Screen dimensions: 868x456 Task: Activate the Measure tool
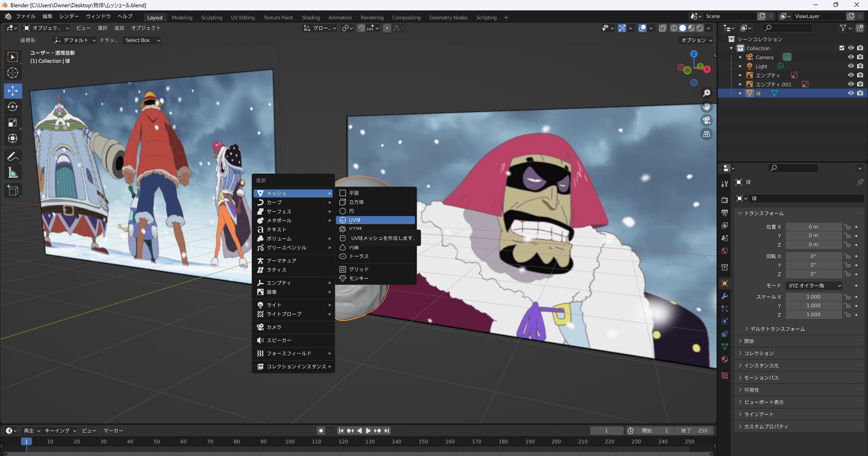pyautogui.click(x=13, y=173)
